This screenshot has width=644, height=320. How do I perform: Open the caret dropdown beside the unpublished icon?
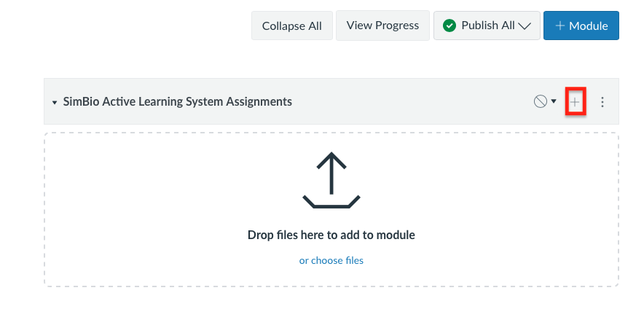click(x=554, y=102)
